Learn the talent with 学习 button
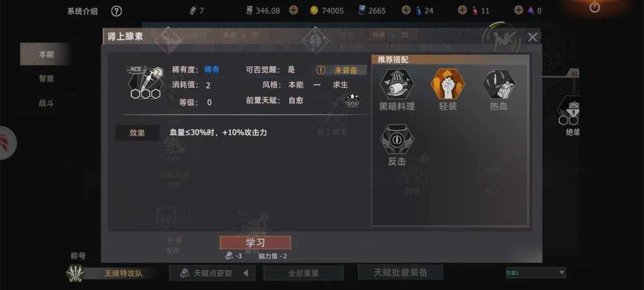The image size is (644, 290). [255, 243]
